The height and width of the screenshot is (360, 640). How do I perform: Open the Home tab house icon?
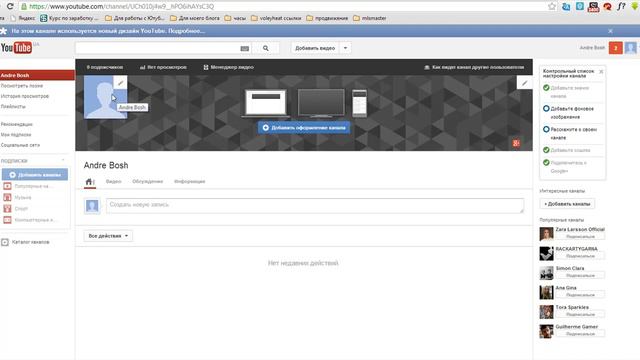coord(90,182)
